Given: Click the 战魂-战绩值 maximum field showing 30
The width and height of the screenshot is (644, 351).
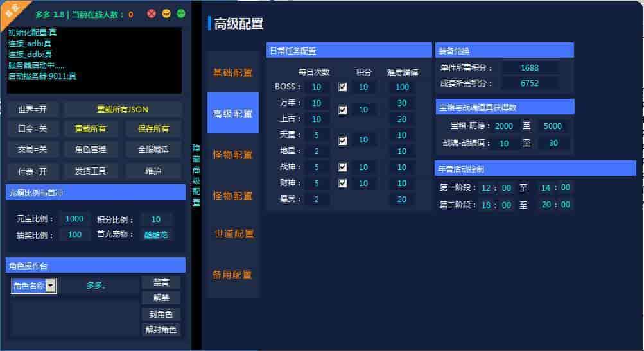Looking at the screenshot, I should point(553,143).
